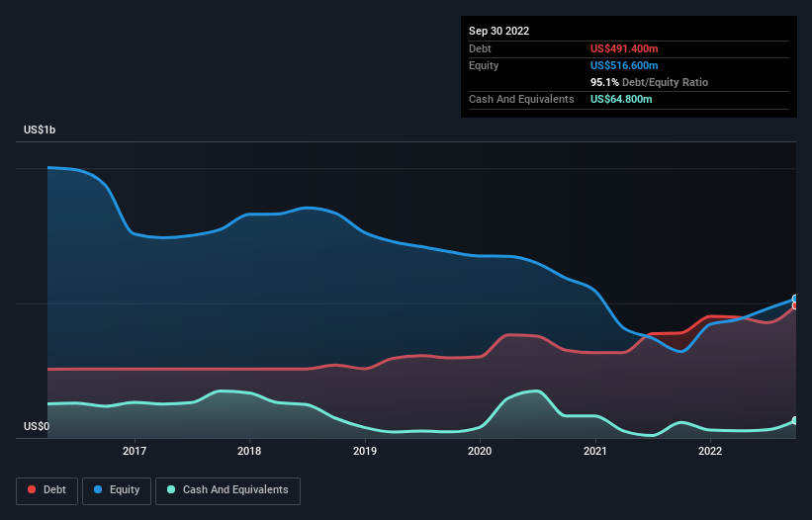Click the US$1b y-axis label
Viewport: 812px width, 520px height.
pyautogui.click(x=40, y=130)
